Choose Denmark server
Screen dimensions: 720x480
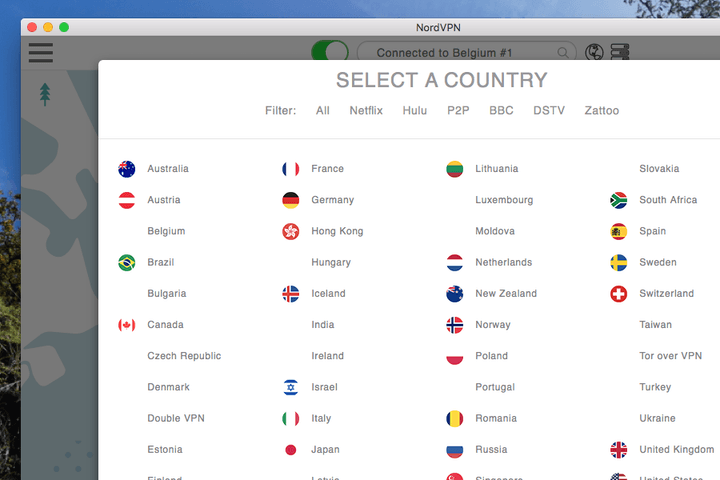point(168,387)
